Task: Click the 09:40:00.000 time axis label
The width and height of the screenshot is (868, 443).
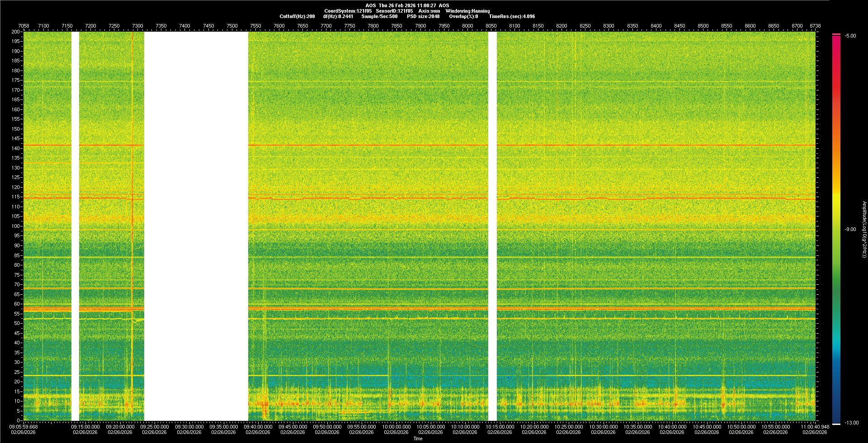Action: 259,427
